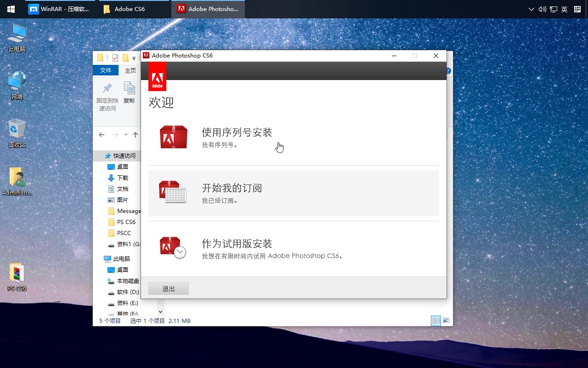Open 回收站 recycle bin icon
Image resolution: width=588 pixels, height=368 pixels.
17,133
